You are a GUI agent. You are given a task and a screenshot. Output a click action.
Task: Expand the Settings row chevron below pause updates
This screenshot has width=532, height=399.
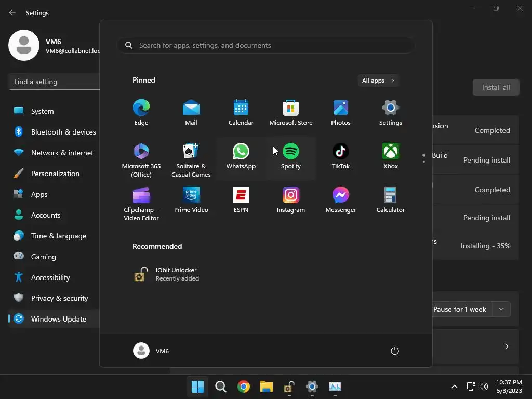coord(506,347)
